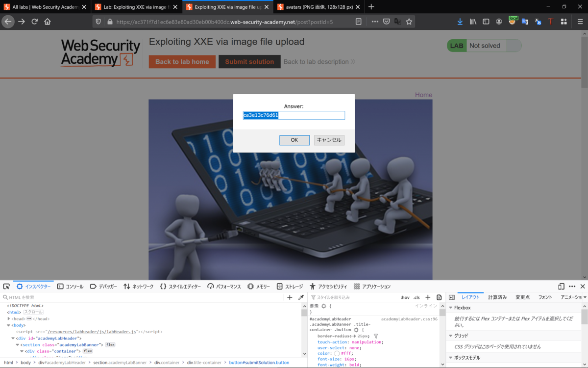The image size is (588, 368).
Task: Show the sidebars icon
Action: pos(486,22)
